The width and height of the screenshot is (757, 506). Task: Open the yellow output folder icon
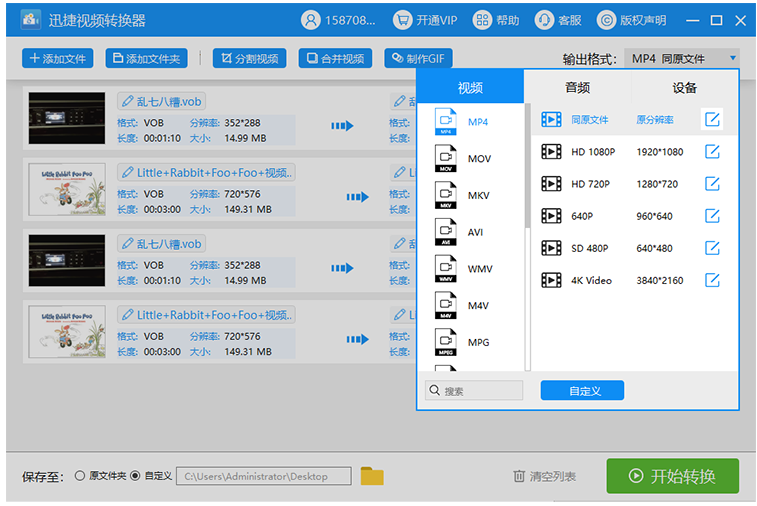372,476
